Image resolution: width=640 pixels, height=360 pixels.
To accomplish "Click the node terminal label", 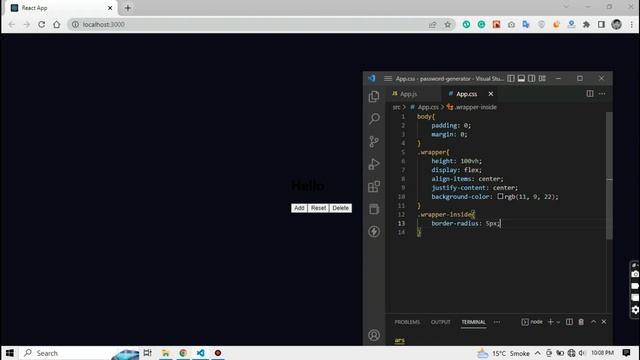I will click(x=536, y=322).
